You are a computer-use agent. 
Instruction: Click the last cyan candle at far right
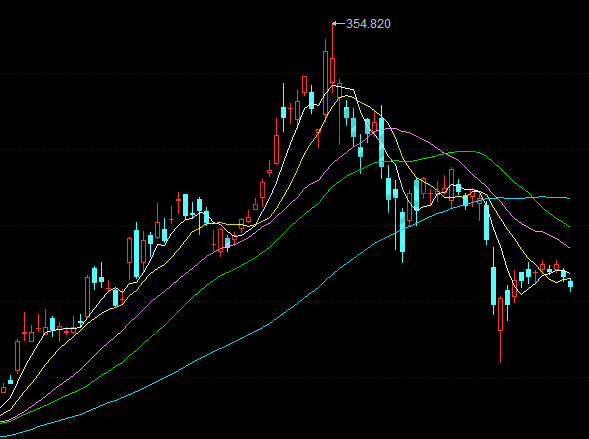click(x=571, y=284)
